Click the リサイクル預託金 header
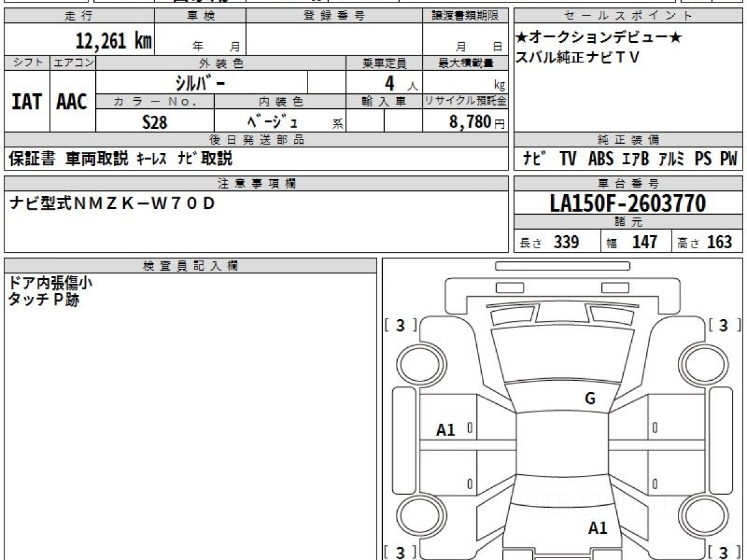Image resolution: width=747 pixels, height=560 pixels. [x=465, y=101]
